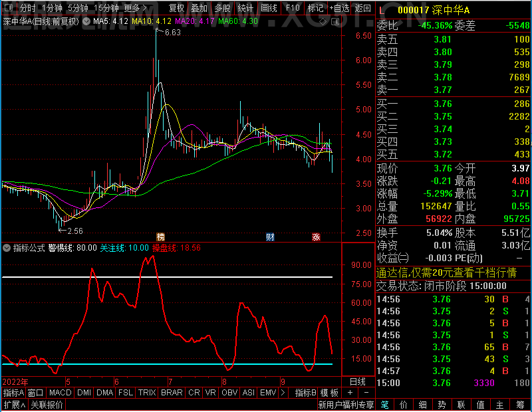Expand the main chart indicator dropdown arrow
This screenshot has height=412, width=532.
click(86, 22)
